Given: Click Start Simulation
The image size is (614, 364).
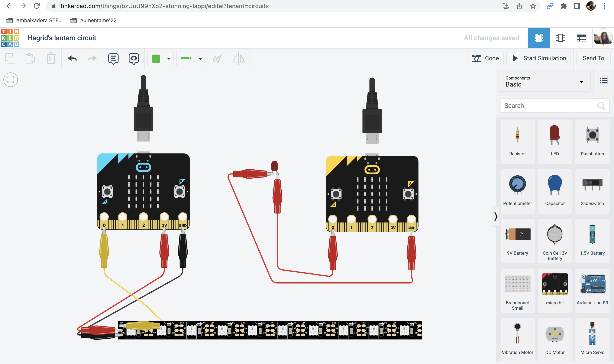Looking at the screenshot, I should [539, 58].
